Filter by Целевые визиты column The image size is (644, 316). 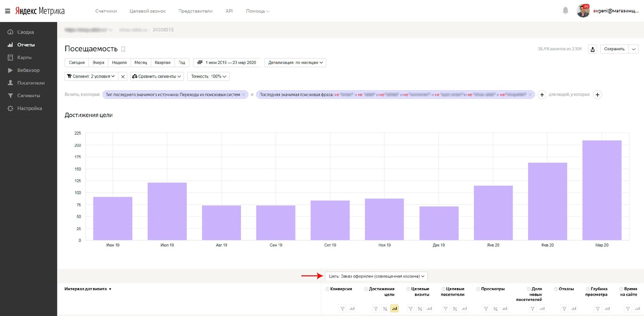[411, 308]
